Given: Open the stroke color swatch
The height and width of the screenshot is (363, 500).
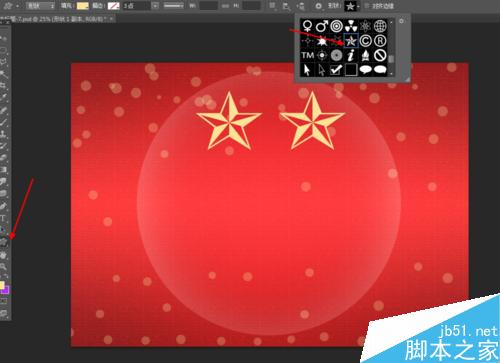Looking at the screenshot, I should (x=114, y=6).
